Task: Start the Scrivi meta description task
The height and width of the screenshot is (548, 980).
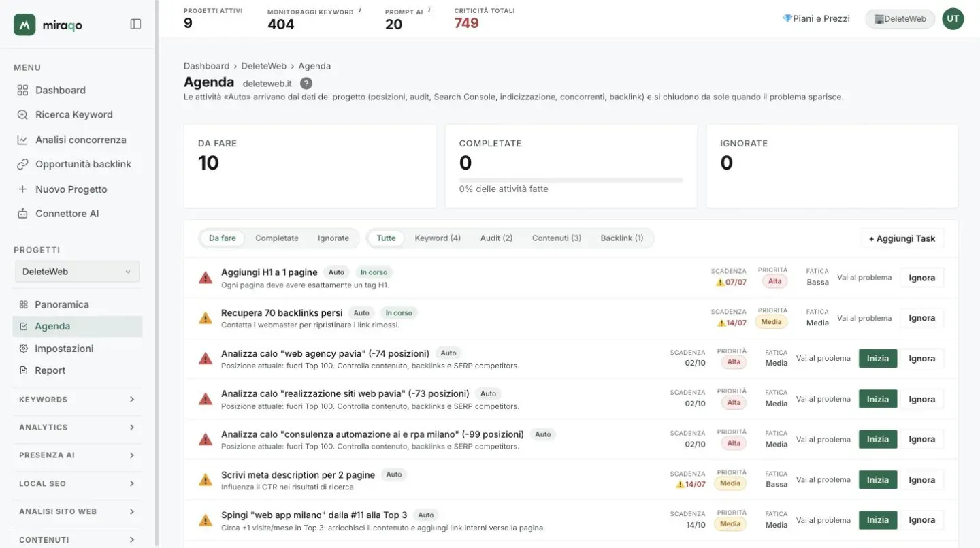Action: [878, 480]
